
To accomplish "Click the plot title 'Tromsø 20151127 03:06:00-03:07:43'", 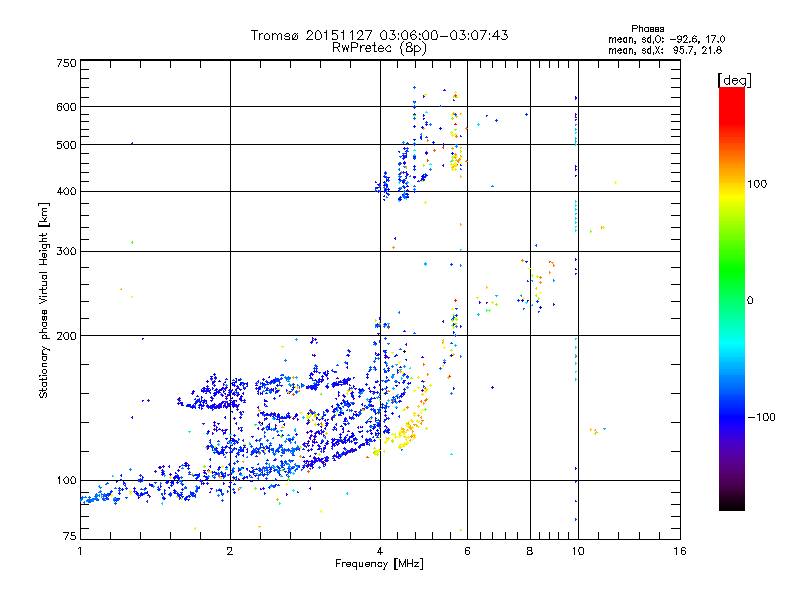I will 379,35.
